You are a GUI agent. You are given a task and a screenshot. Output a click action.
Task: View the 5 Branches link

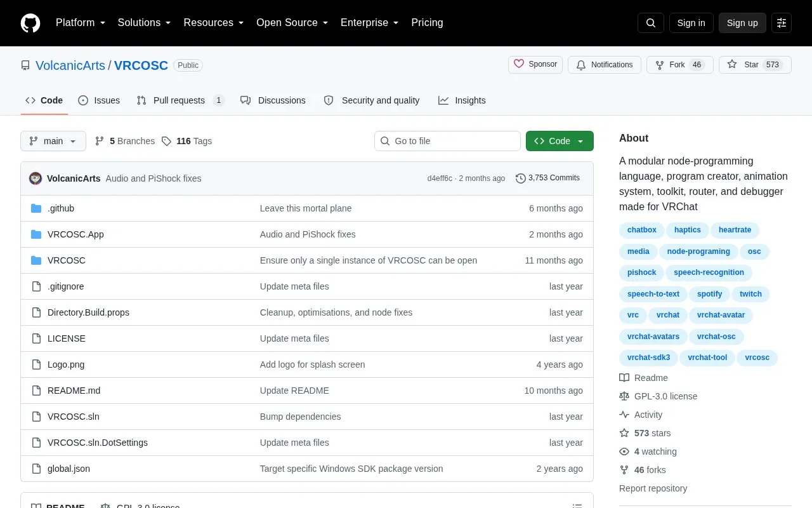[x=125, y=141]
